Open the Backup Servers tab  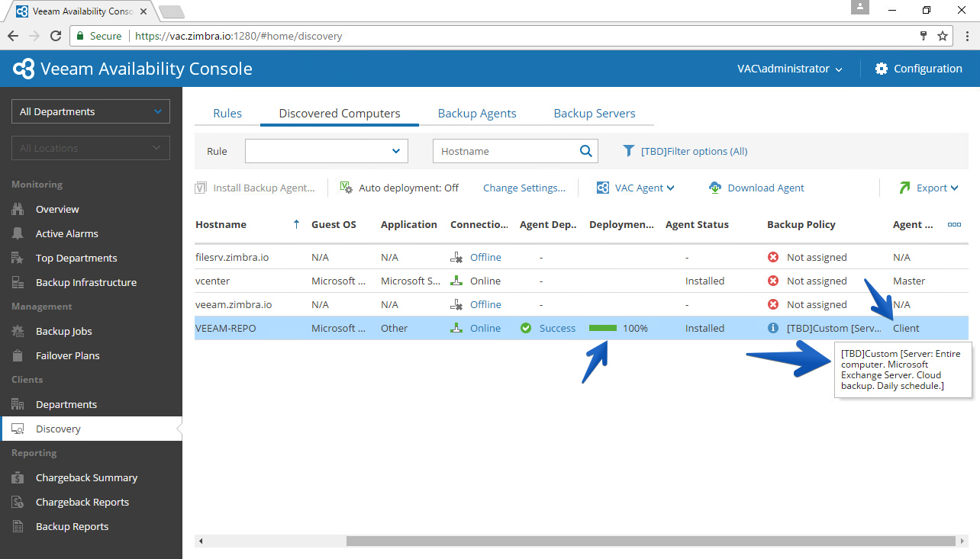pos(595,113)
